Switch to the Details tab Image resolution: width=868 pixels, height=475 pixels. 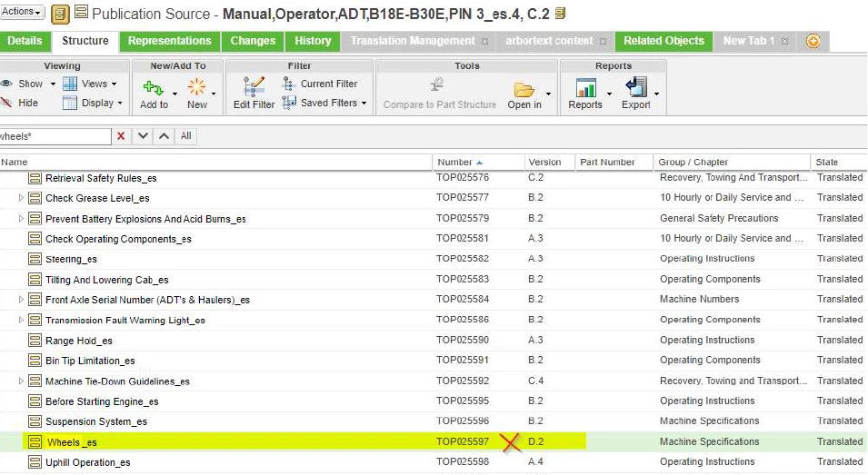pyautogui.click(x=25, y=41)
